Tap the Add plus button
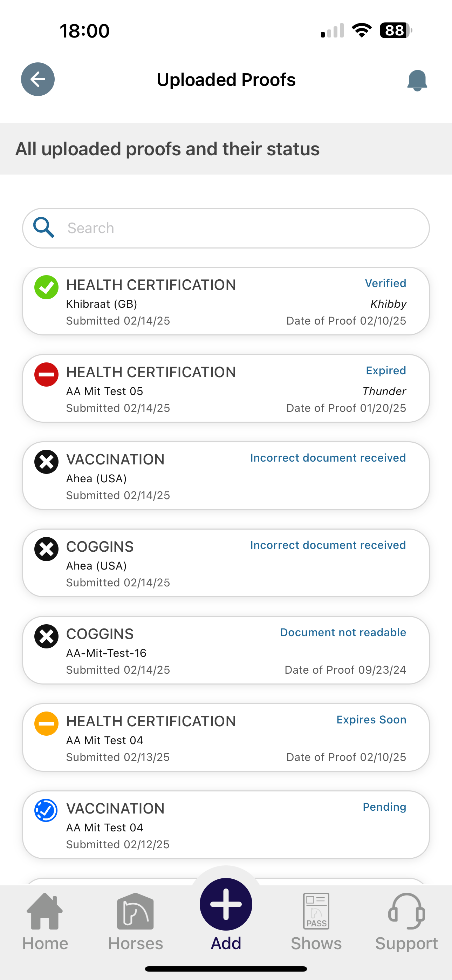The height and width of the screenshot is (980, 452). [x=226, y=904]
